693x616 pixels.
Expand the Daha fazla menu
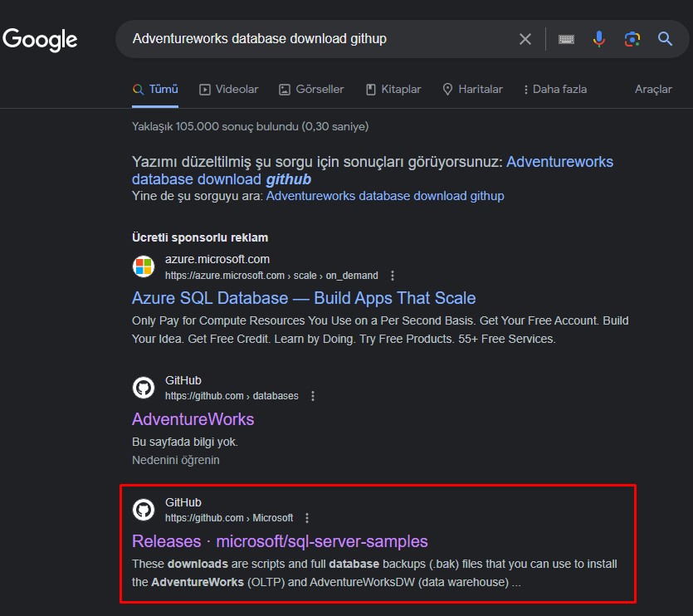[x=555, y=90]
